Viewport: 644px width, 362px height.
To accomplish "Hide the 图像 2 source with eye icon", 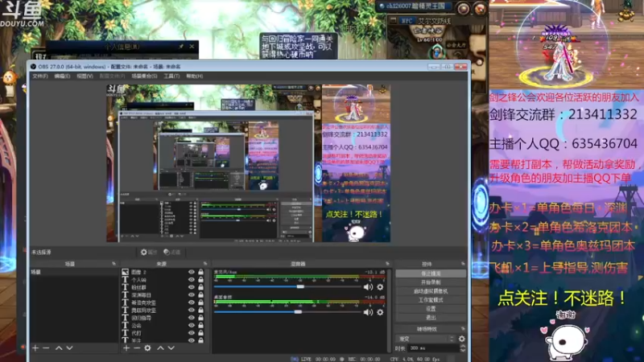I will pyautogui.click(x=192, y=272).
